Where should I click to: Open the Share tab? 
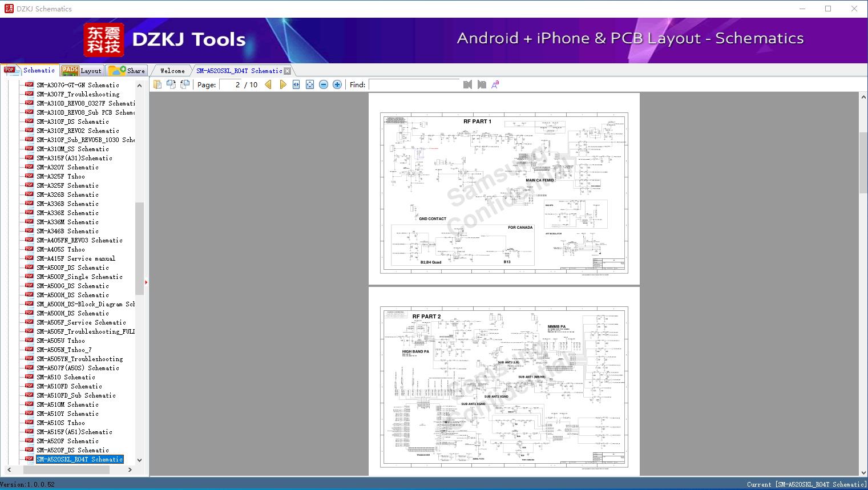(127, 71)
